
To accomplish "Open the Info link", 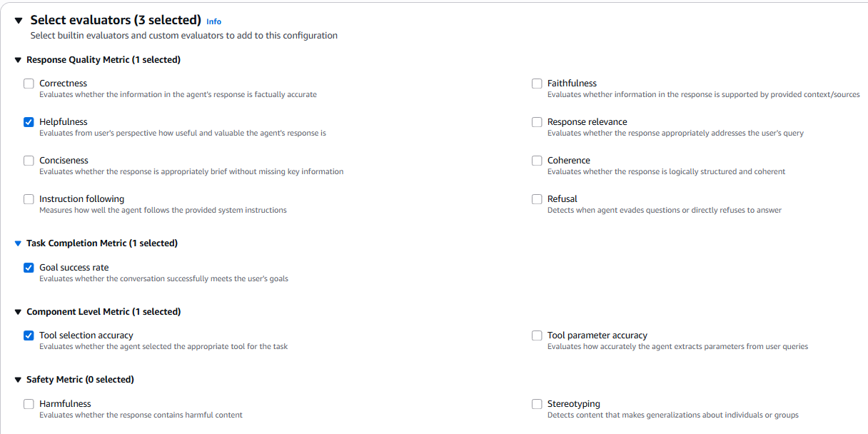I will pos(213,21).
